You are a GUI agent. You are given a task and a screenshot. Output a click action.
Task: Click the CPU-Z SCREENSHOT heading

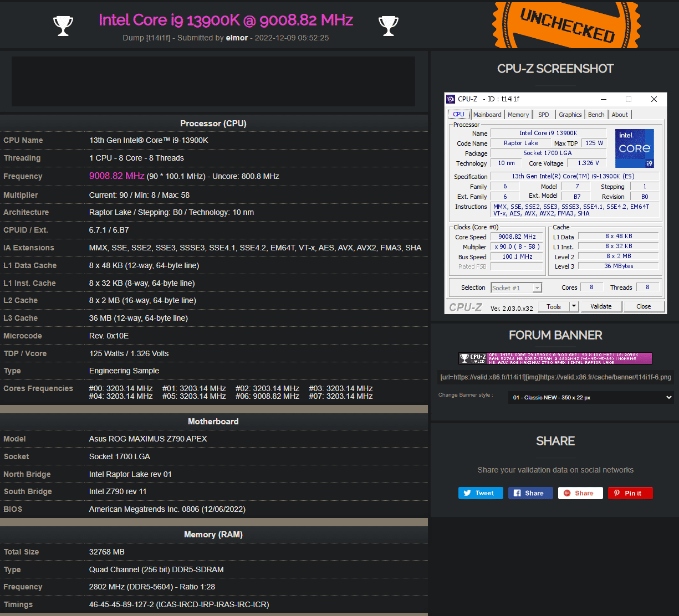click(555, 69)
